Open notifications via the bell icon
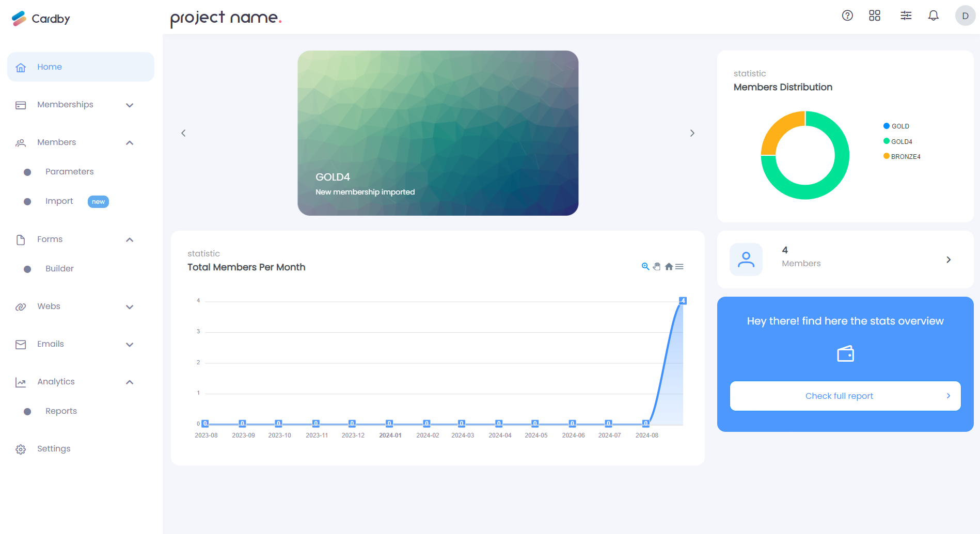This screenshot has width=980, height=534. (934, 15)
